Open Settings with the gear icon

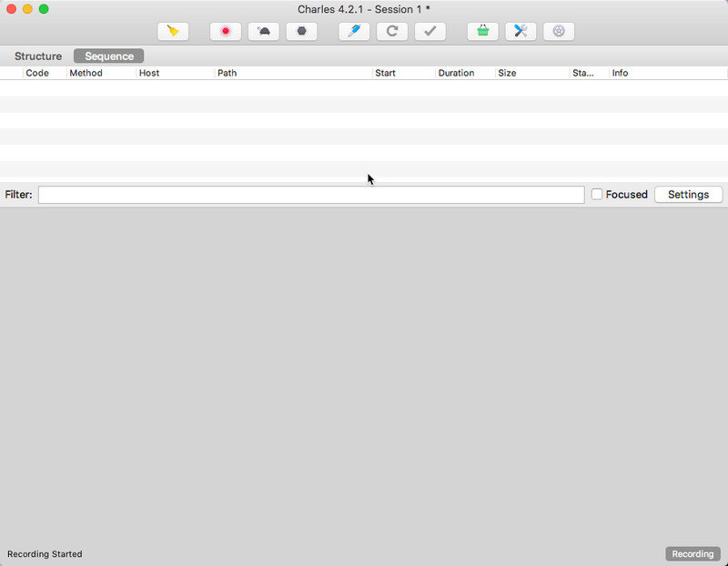click(559, 31)
